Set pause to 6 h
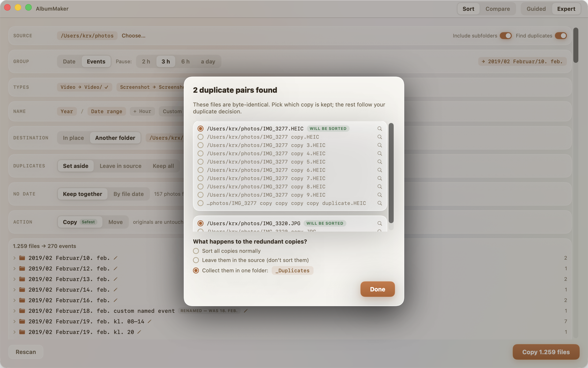This screenshot has height=368, width=588. (185, 61)
